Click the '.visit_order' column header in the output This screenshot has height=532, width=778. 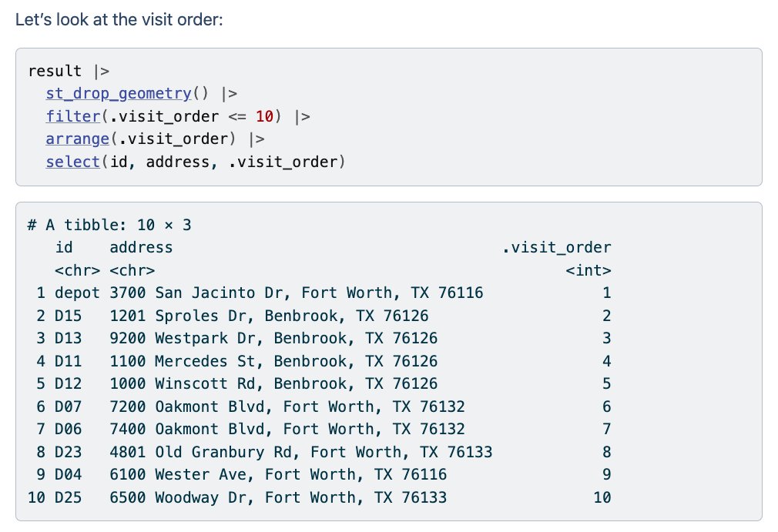[556, 247]
